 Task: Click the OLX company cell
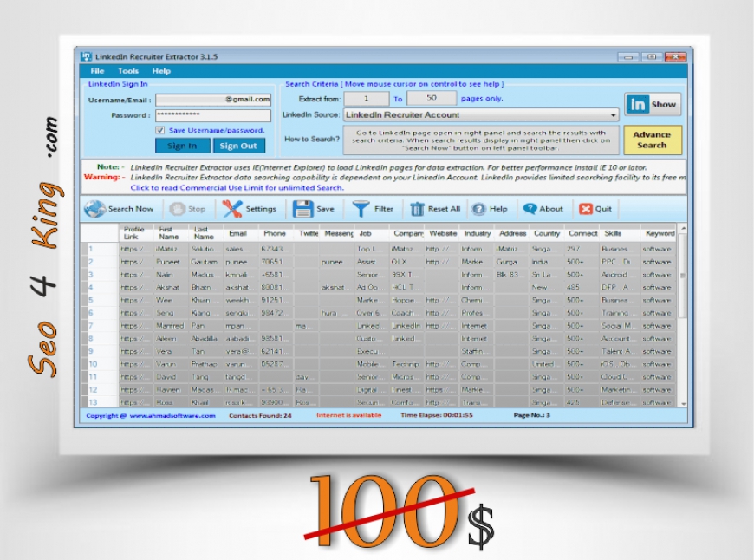(406, 262)
